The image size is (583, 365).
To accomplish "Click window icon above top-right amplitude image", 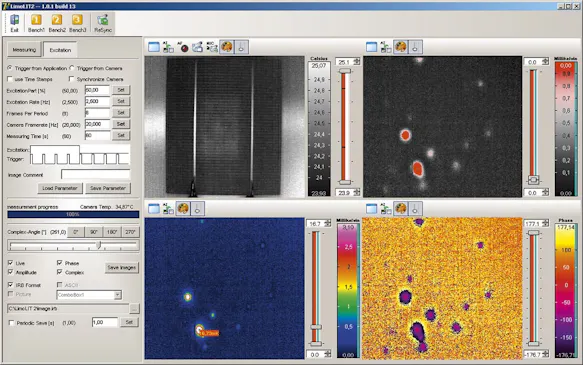I will point(371,47).
